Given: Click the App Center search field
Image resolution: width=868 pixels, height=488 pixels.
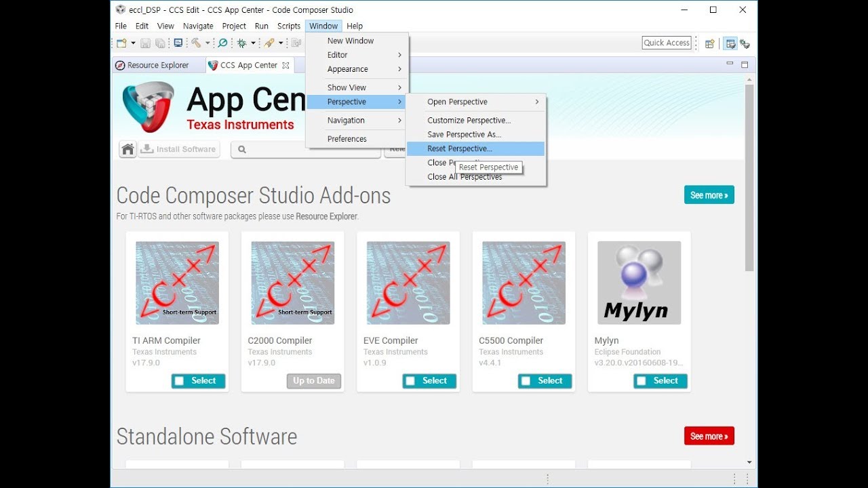Looking at the screenshot, I should pos(306,149).
